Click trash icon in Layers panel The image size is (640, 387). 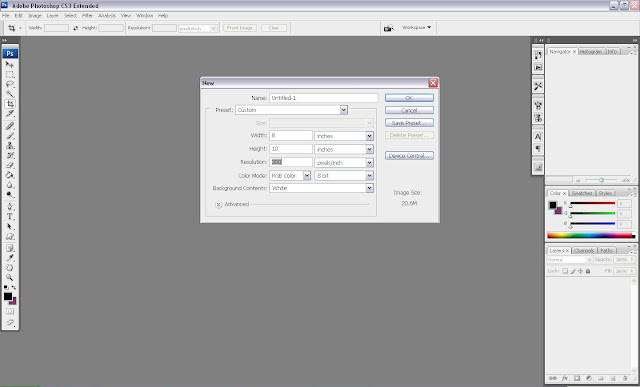coord(625,378)
